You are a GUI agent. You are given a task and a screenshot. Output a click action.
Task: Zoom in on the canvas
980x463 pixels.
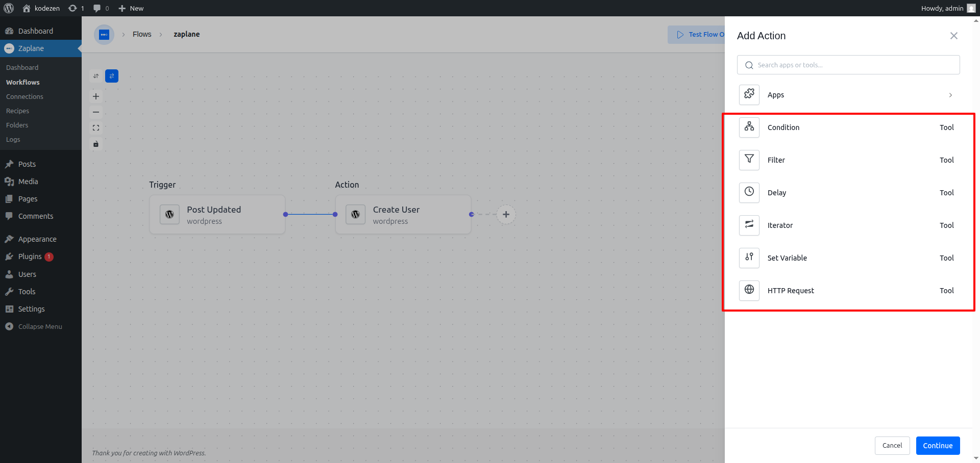96,96
